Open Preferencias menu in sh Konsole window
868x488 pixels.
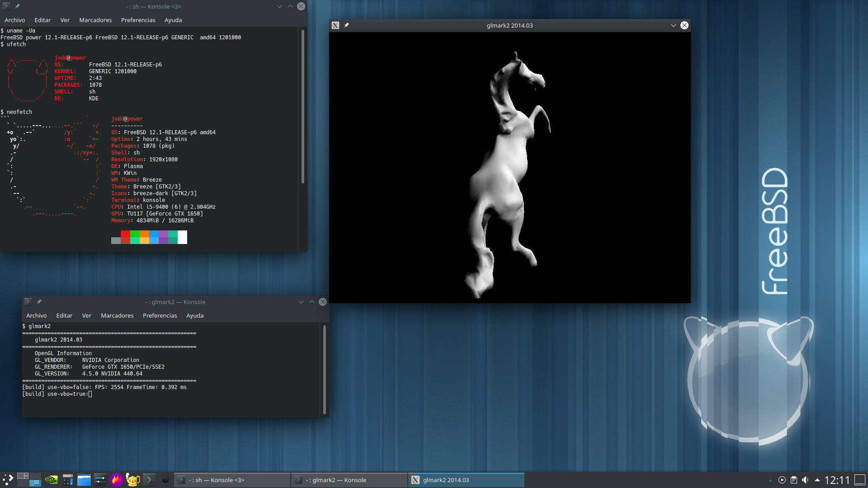coord(138,20)
